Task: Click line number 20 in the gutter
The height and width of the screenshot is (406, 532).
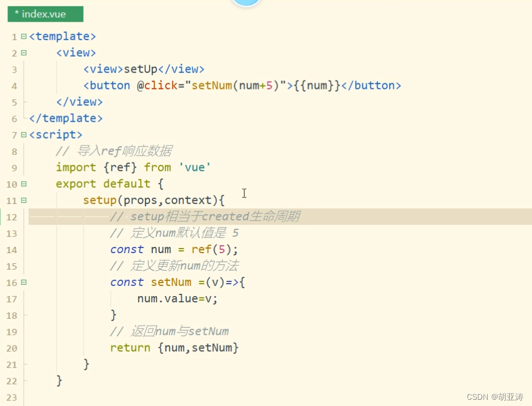Action: 11,348
